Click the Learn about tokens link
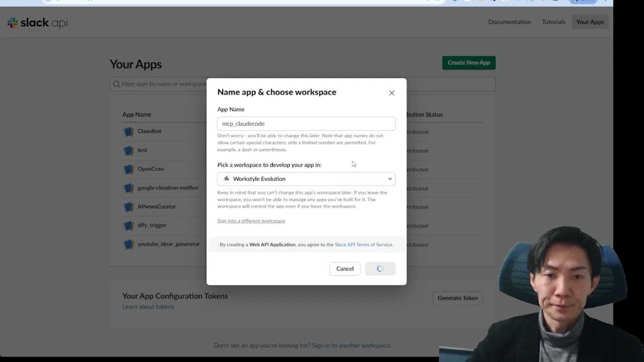Viewport: 644px width, 362px height. 148,307
